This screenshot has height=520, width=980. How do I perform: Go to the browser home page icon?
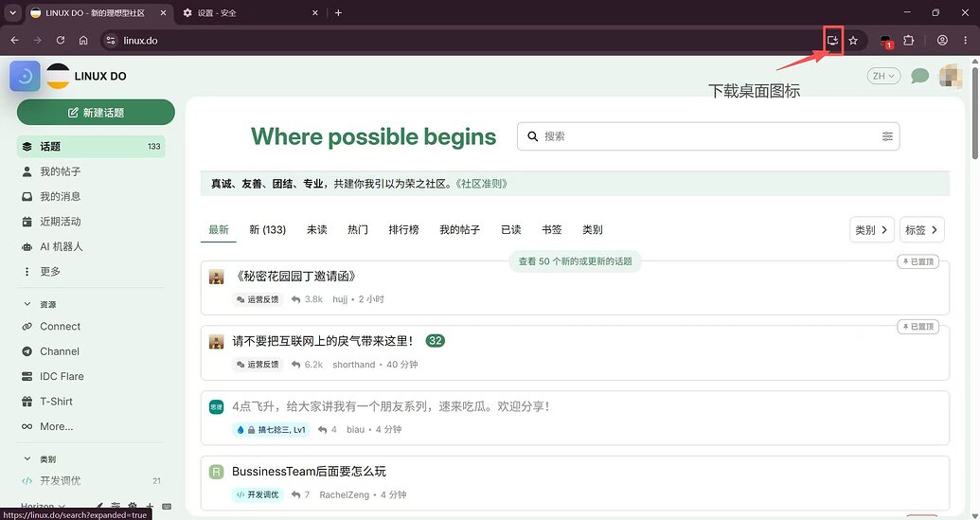(x=83, y=41)
